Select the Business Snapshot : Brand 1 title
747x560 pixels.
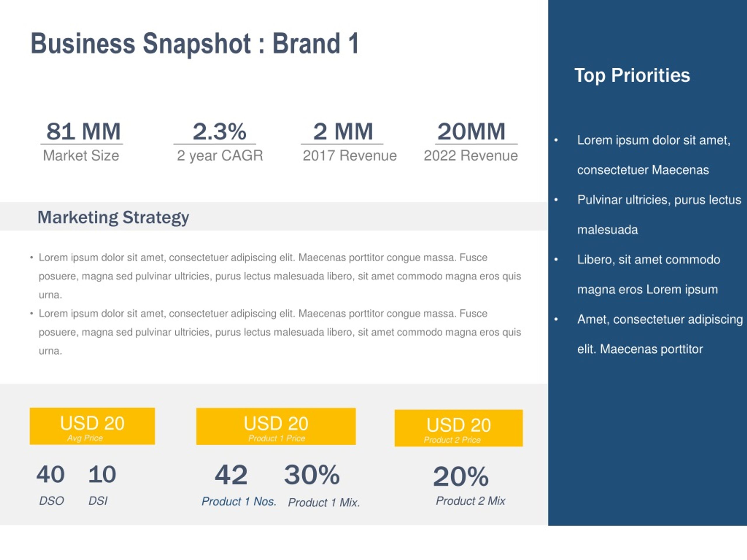[x=195, y=43]
